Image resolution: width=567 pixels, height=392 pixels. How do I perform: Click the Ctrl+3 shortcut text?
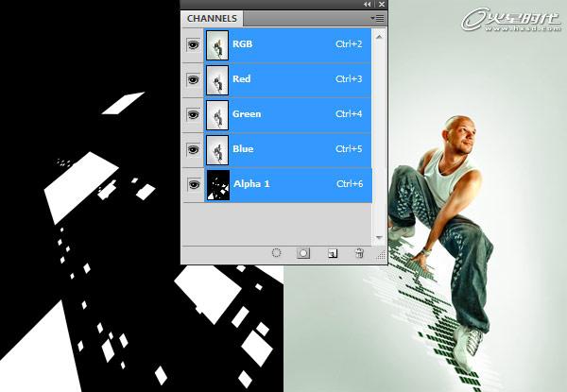pos(349,78)
